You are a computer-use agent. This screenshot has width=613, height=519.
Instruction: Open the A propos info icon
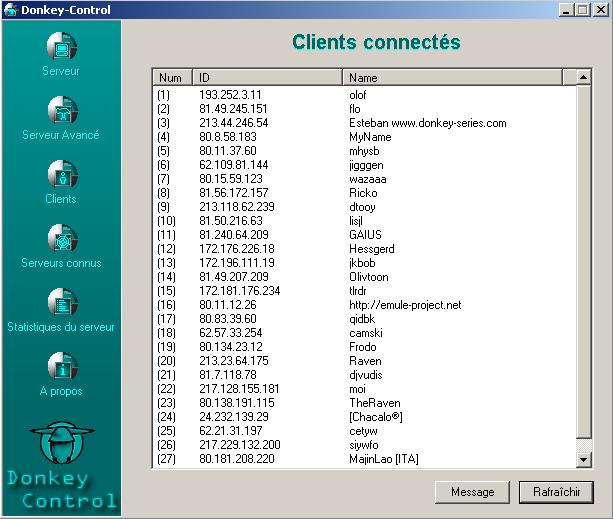(63, 367)
